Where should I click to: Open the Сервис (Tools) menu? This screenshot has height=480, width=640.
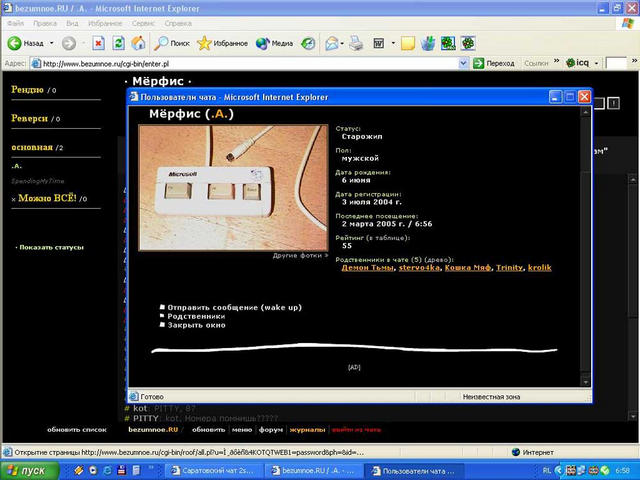[x=143, y=22]
